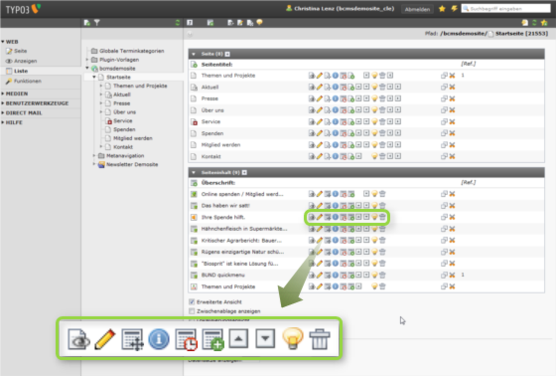Viewport: 556px width, 376px height.
Task: Click blue info icon in Ihre Spende hilft row
Action: 335,217
